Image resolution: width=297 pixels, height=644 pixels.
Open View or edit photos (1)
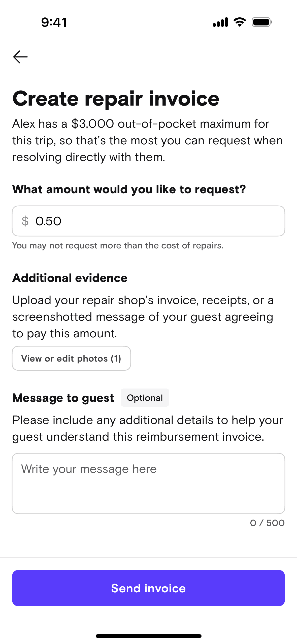[x=71, y=358]
